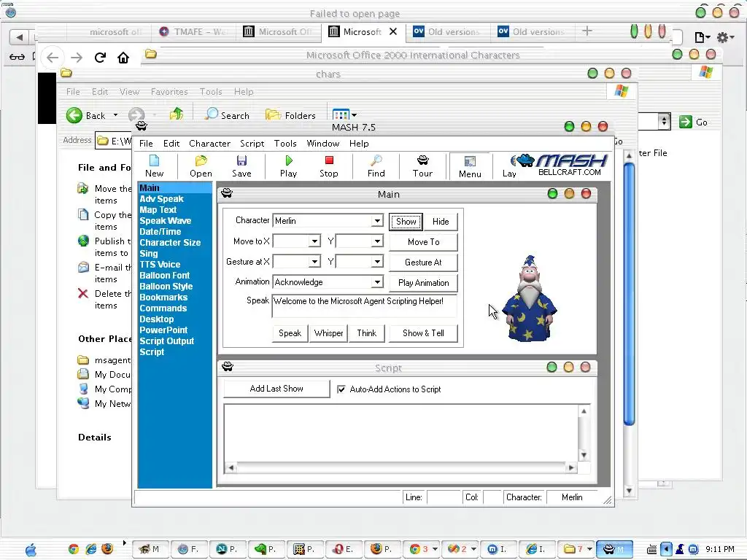Click the Think button
This screenshot has width=747, height=560.
click(367, 333)
